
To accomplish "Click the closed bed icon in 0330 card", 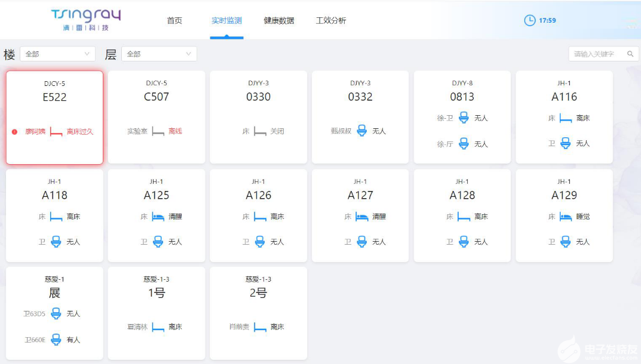I will tap(260, 131).
